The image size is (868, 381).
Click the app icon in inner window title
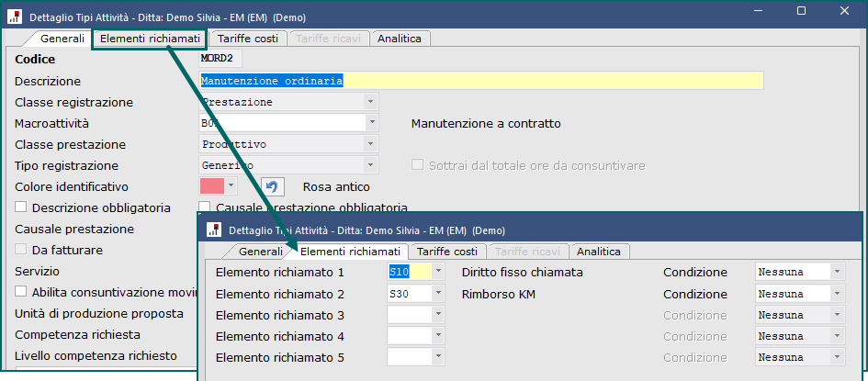coord(214,230)
